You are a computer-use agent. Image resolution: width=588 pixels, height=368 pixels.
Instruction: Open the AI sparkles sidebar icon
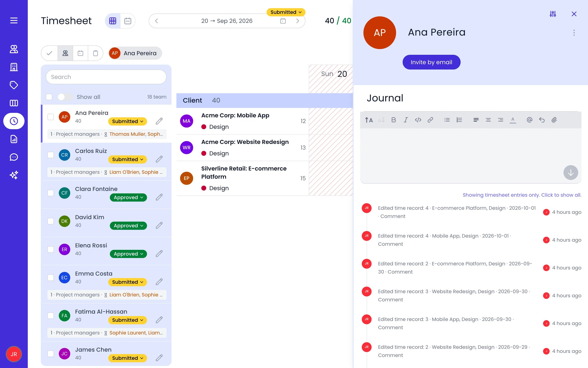coord(14,175)
